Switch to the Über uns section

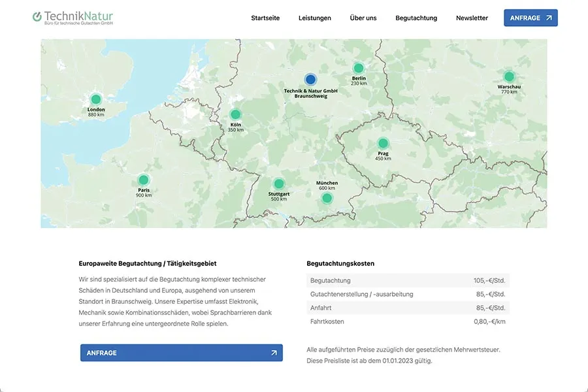tap(363, 18)
